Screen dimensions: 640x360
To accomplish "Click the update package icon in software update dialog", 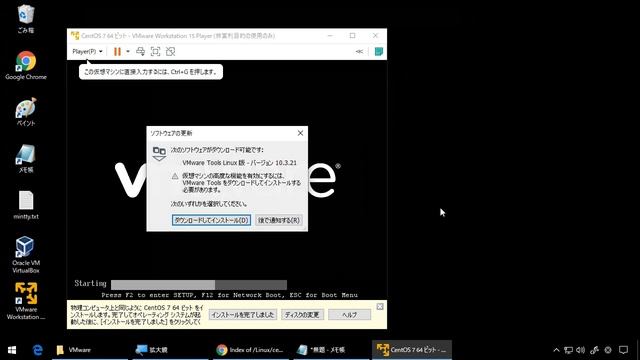I will (x=159, y=153).
